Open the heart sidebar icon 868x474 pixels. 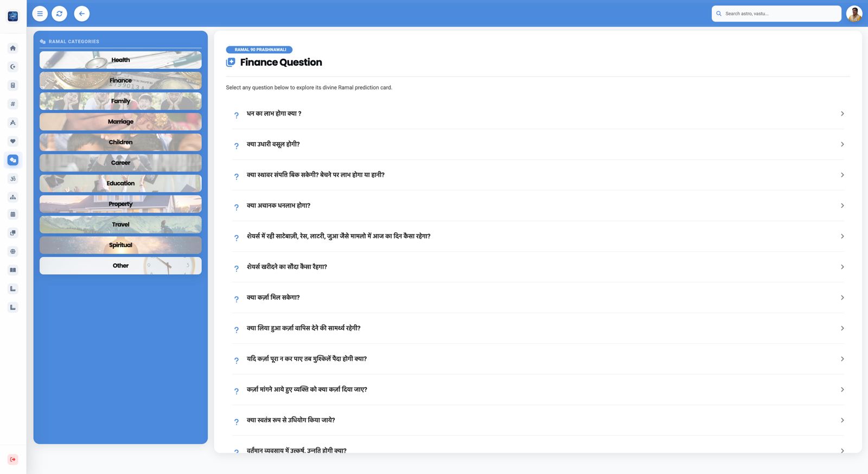pos(13,141)
